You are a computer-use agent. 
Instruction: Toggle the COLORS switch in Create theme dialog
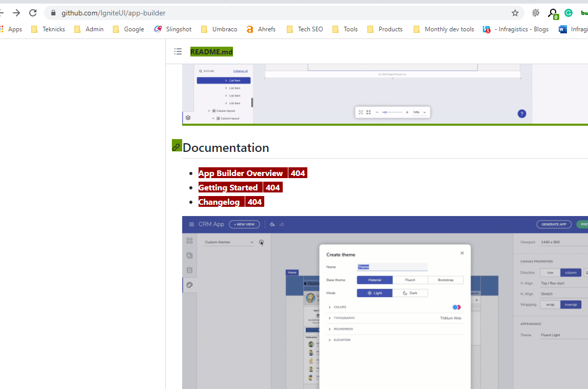456,306
